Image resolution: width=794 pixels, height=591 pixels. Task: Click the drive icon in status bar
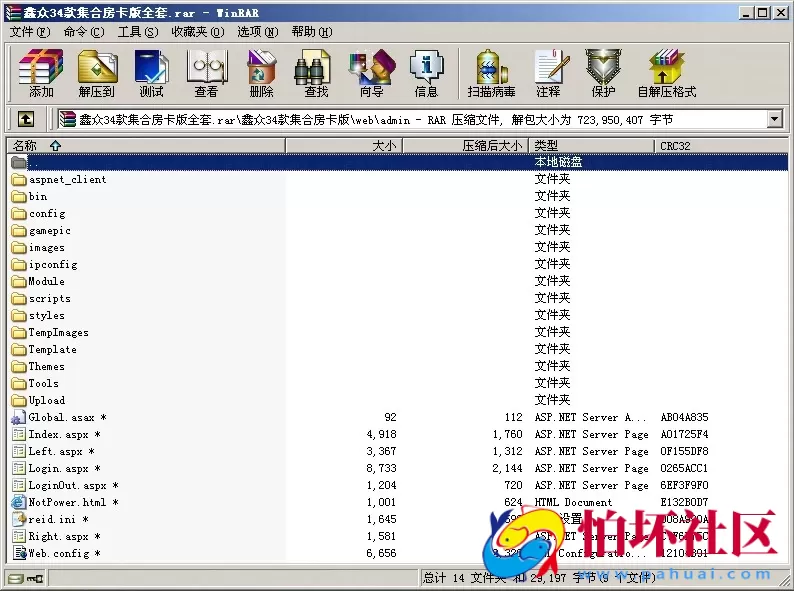pyautogui.click(x=16, y=578)
